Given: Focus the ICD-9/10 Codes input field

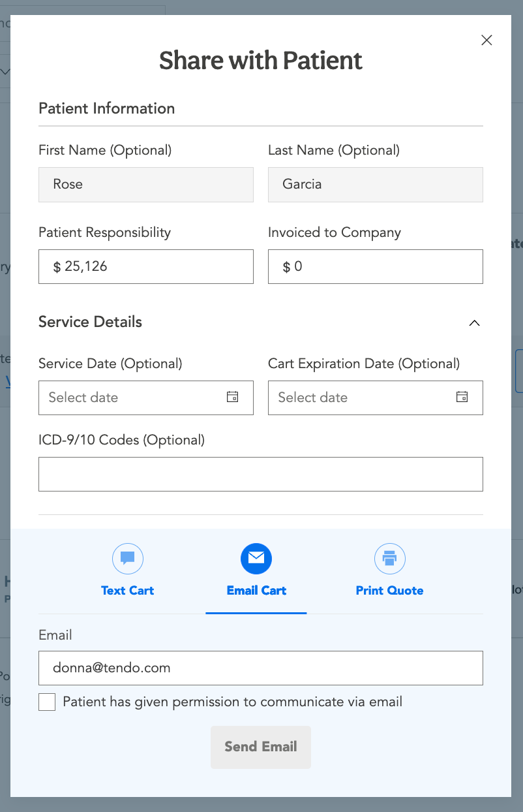Looking at the screenshot, I should coord(261,474).
